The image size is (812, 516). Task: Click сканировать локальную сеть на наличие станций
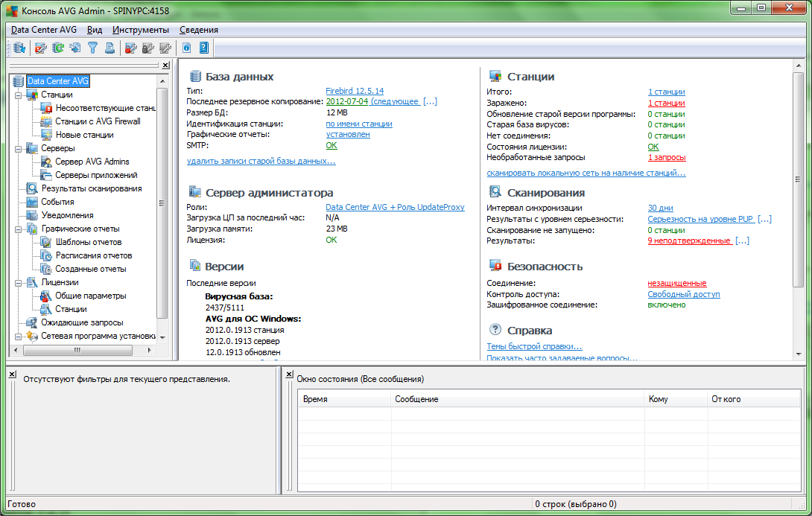[x=586, y=173]
